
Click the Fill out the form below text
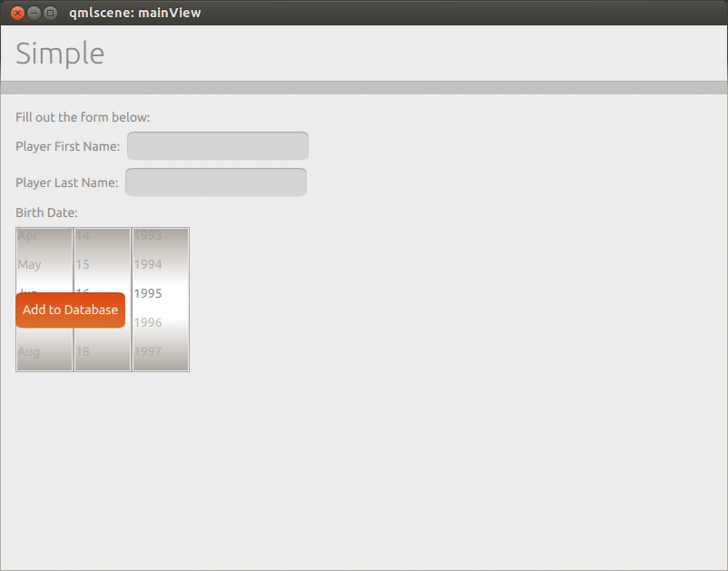click(x=83, y=117)
